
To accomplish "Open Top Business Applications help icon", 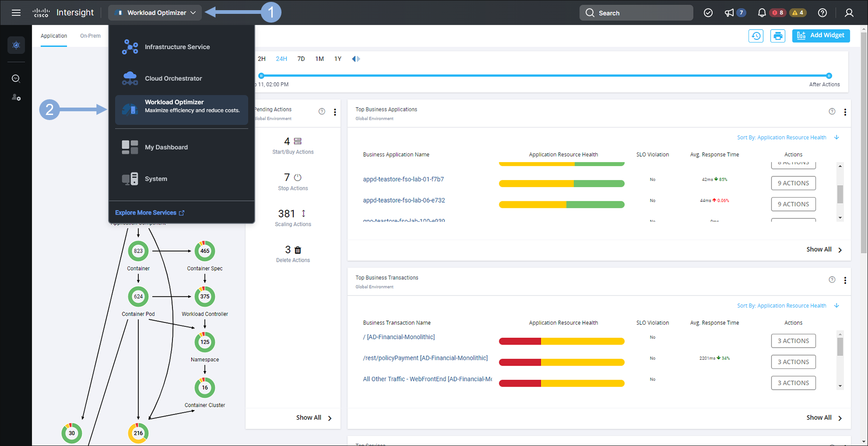I will (x=832, y=111).
